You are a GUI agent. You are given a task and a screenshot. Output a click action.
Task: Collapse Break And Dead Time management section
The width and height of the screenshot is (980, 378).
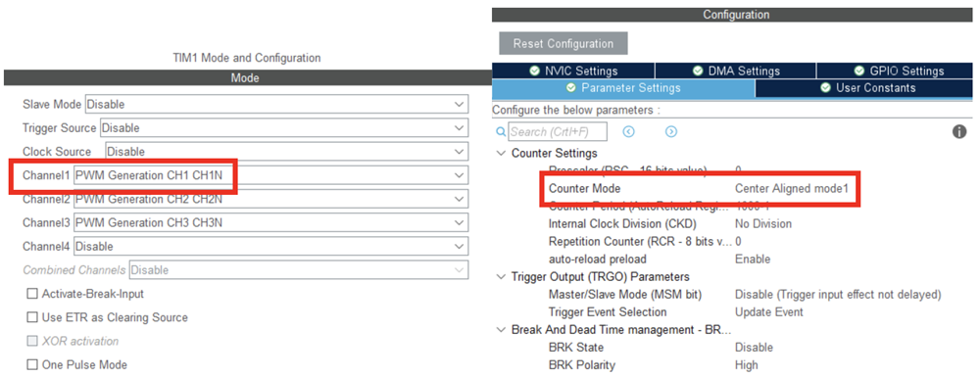click(x=501, y=329)
